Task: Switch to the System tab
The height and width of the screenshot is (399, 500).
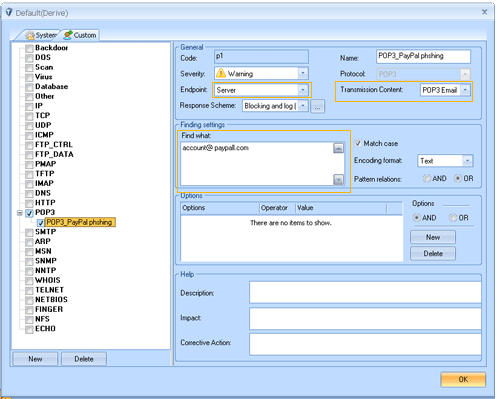Action: tap(41, 35)
